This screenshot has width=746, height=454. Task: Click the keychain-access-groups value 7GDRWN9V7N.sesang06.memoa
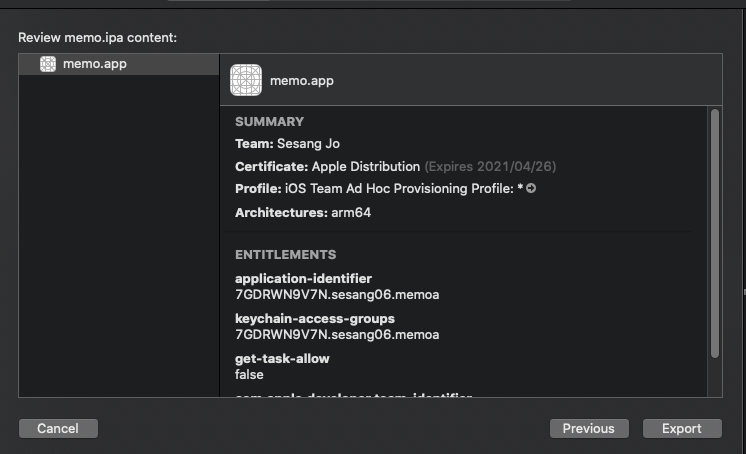pyautogui.click(x=337, y=335)
